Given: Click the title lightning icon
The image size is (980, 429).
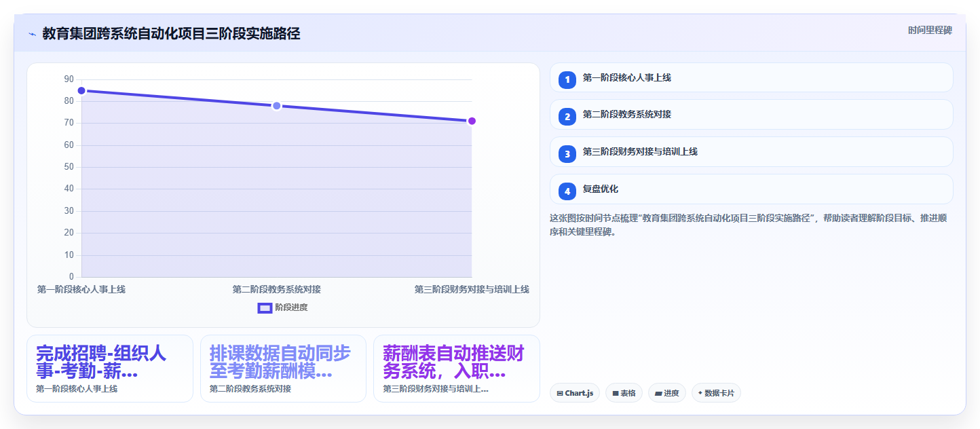Looking at the screenshot, I should tap(32, 34).
